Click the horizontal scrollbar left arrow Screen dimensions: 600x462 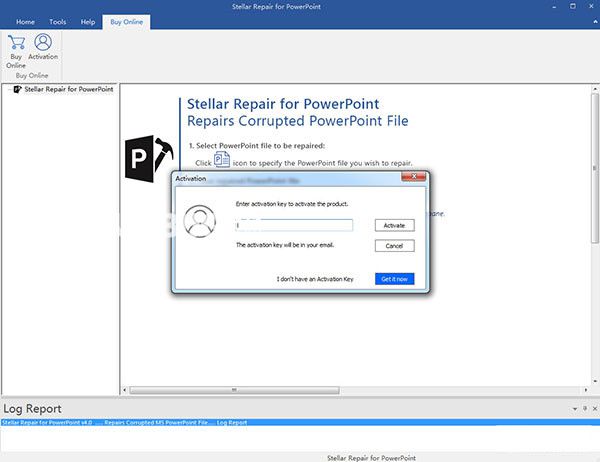coord(124,390)
